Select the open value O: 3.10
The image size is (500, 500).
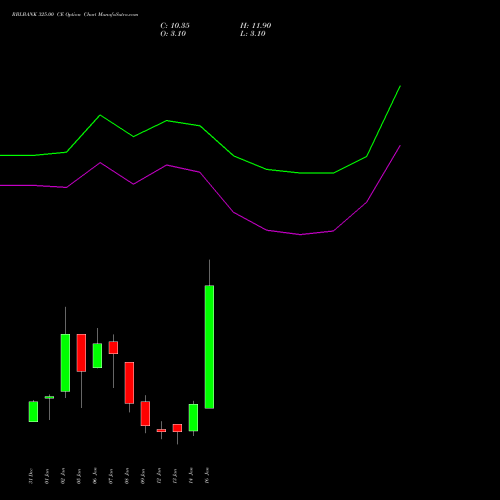173,34
